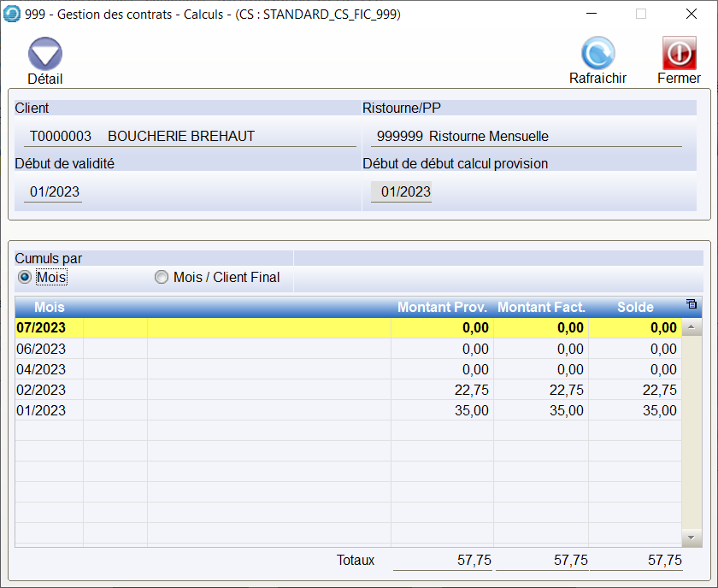This screenshot has height=588, width=718.
Task: Click the Montant Prov. column header
Action: [442, 307]
